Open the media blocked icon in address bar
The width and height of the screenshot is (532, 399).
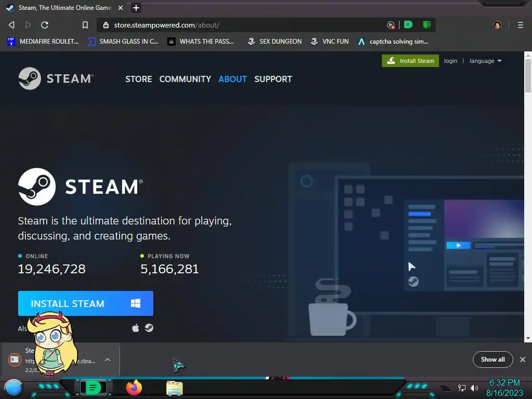tap(391, 25)
